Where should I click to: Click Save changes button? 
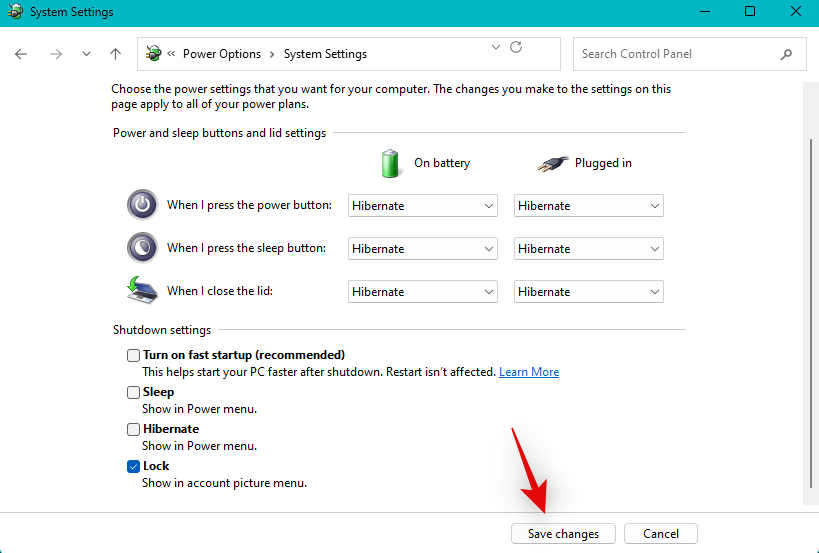click(x=563, y=534)
